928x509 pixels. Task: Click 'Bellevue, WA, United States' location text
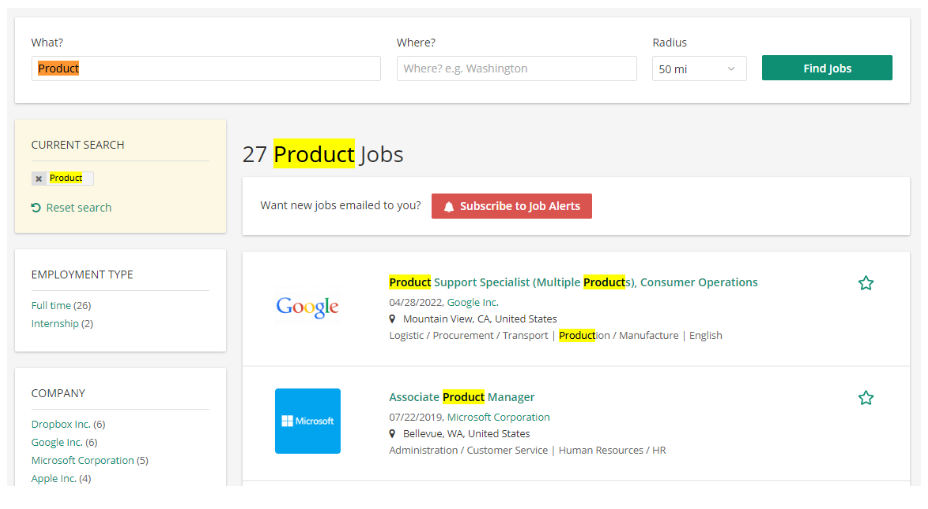[x=466, y=434]
